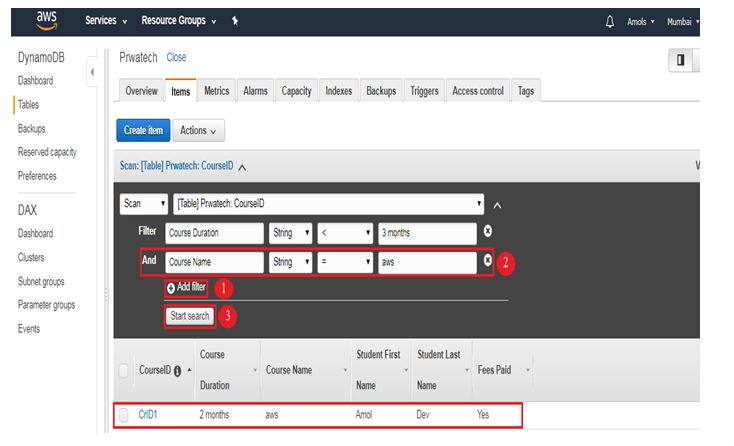Open the notifications bell
734x446 pixels.
(609, 22)
